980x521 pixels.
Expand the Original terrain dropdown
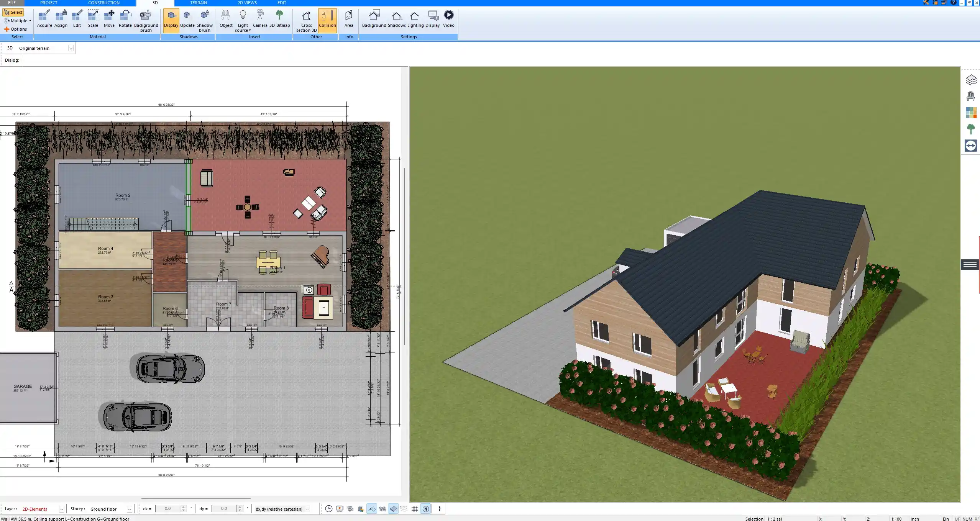(x=71, y=48)
